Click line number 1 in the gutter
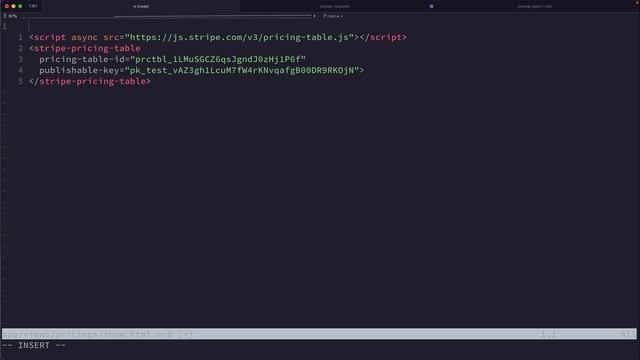 click(x=20, y=37)
